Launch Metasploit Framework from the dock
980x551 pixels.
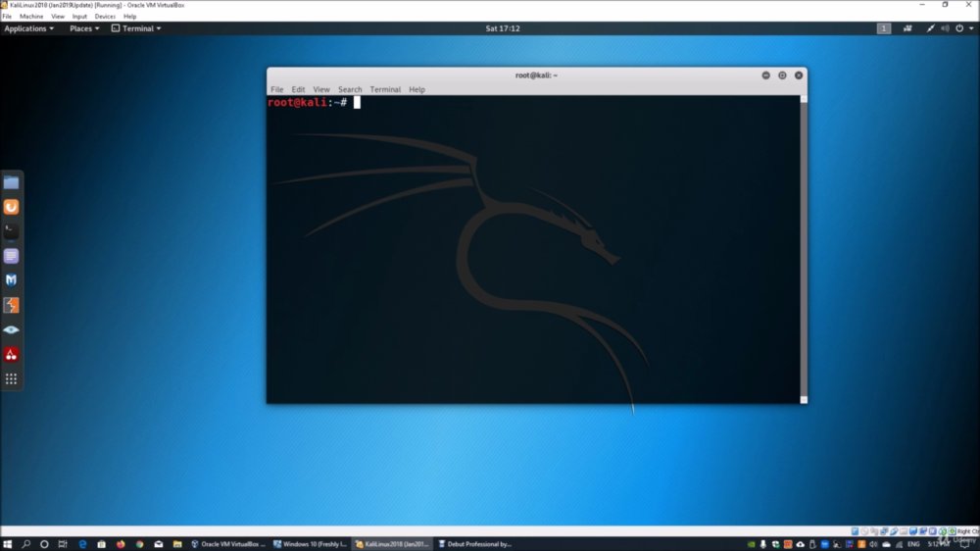(11, 280)
